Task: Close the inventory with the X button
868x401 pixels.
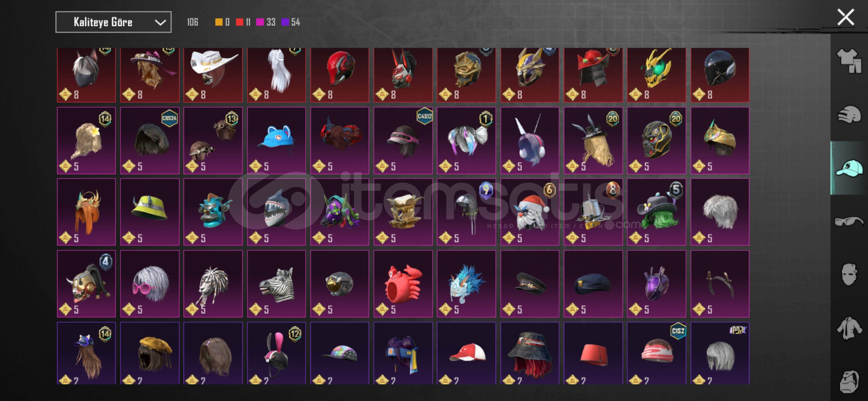Action: 846,17
